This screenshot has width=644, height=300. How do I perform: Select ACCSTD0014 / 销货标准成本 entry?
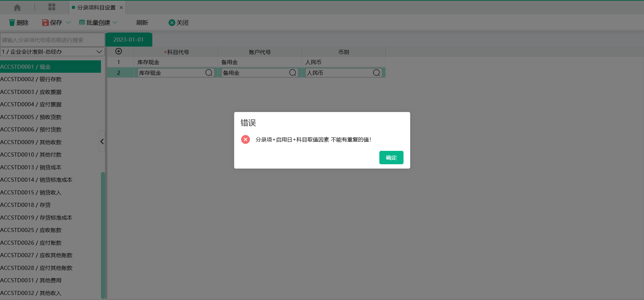50,180
